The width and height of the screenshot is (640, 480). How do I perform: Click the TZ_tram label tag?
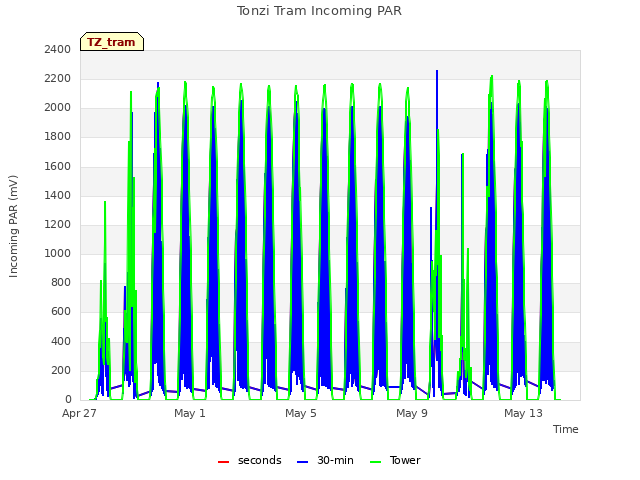111,42
